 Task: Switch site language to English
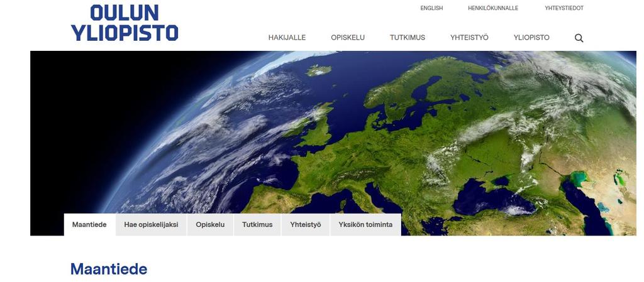[431, 8]
